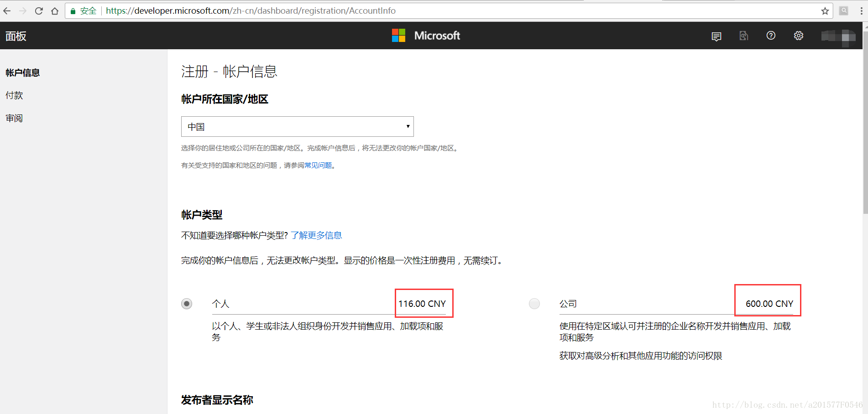Bookmark this page with the star icon
868x414 pixels.
click(825, 11)
